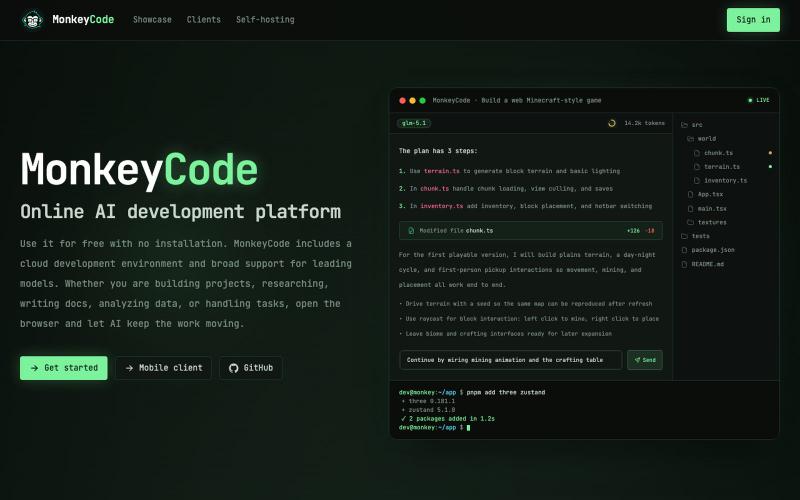Click the '+ three 0.181.1' terminal line

point(428,401)
